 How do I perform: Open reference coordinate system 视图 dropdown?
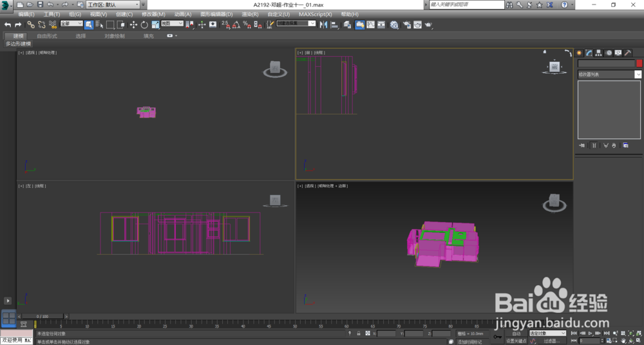click(x=172, y=23)
